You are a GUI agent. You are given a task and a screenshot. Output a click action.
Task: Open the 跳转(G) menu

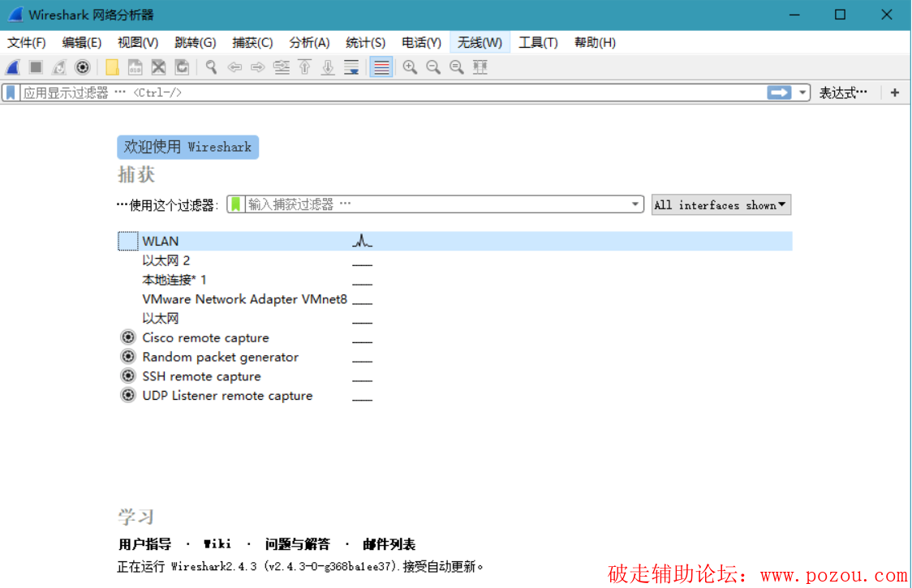coord(196,42)
